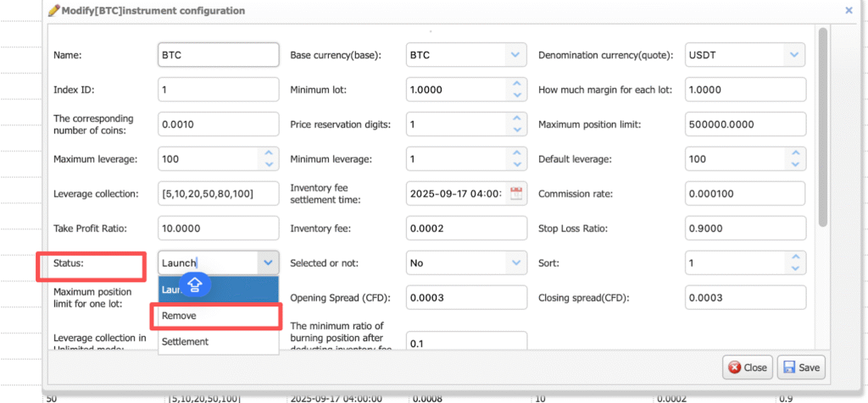This screenshot has width=868, height=403.
Task: Click into the Commission rate field
Action: click(x=743, y=194)
